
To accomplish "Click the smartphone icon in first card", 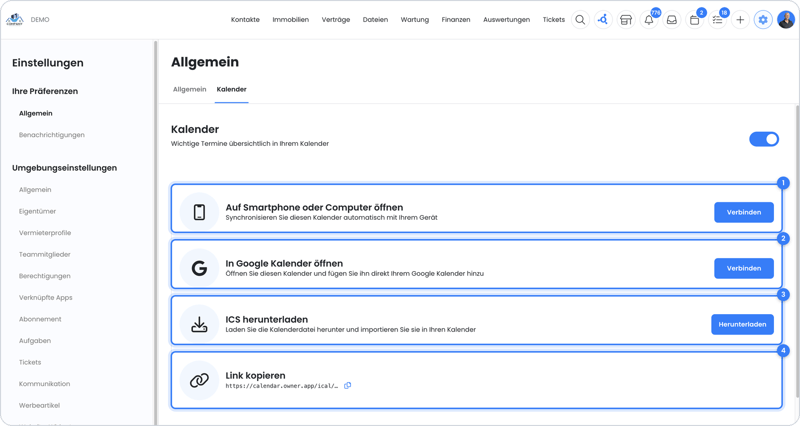I will [x=199, y=212].
